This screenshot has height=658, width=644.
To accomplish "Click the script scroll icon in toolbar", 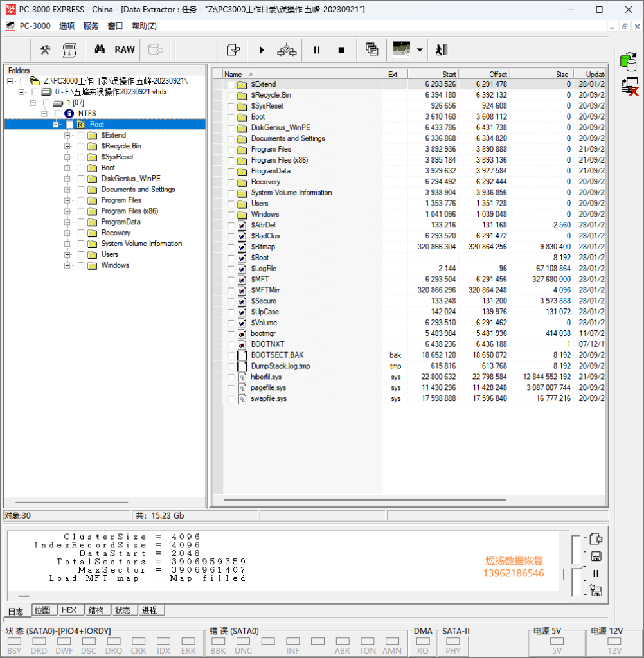I will [x=69, y=50].
